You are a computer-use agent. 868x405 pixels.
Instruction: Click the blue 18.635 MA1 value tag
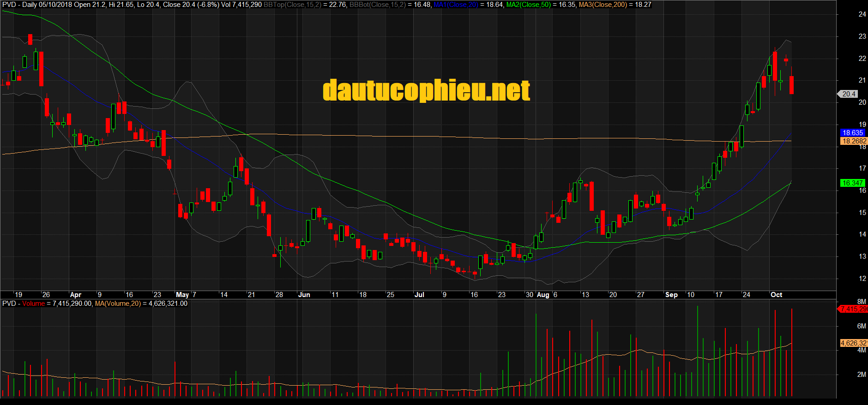pos(852,133)
